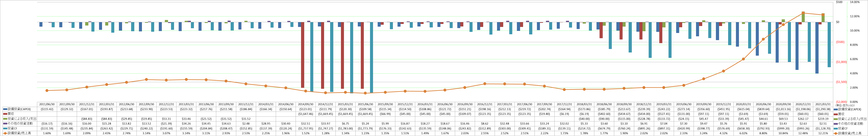Click the 14.00% secondary axis label
The height and width of the screenshot is (136, 868).
[x=855, y=2]
